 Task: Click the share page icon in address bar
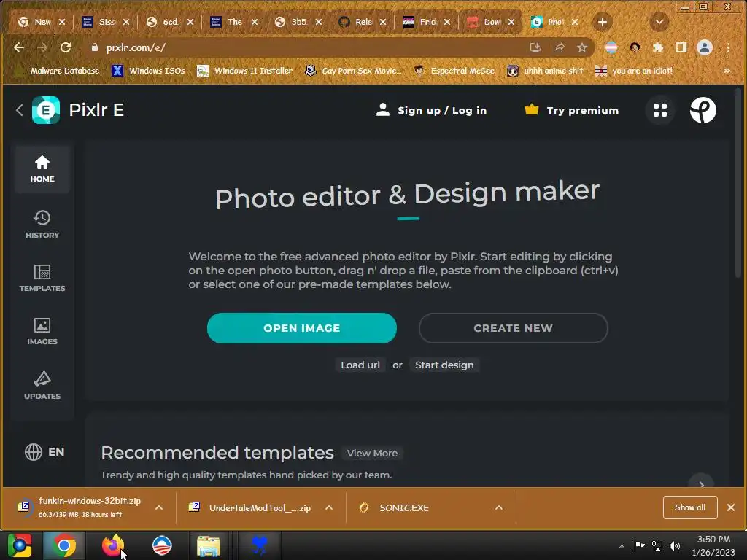click(558, 47)
